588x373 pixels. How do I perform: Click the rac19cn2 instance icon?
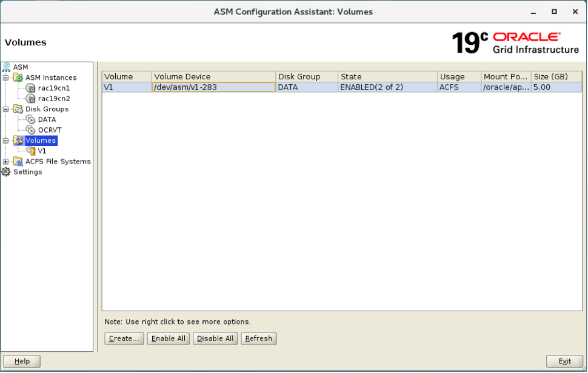coord(31,99)
